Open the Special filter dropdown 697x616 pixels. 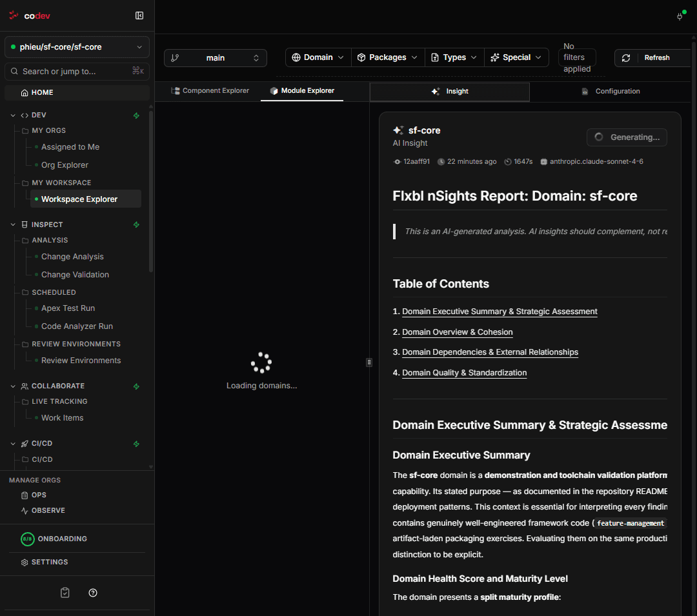[x=516, y=57]
